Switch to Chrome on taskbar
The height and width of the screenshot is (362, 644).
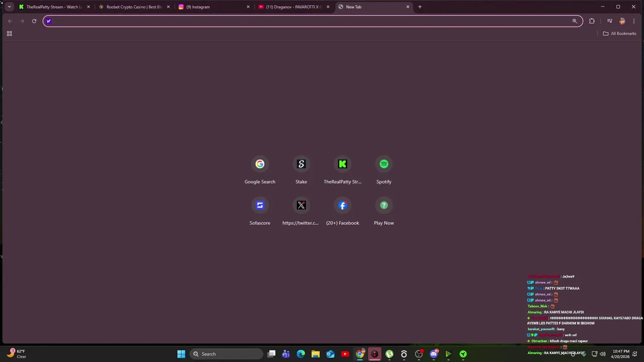tap(360, 354)
